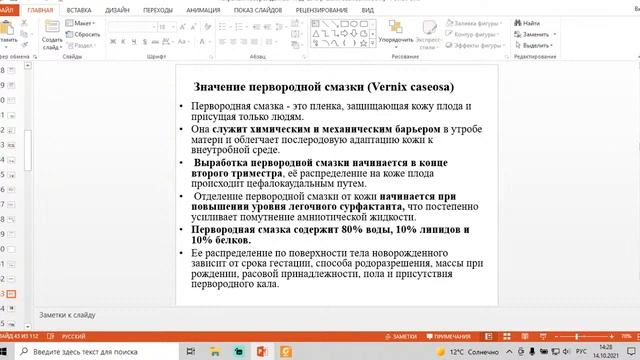
Task: Clear all formatting eraser icon
Action: click(x=208, y=27)
